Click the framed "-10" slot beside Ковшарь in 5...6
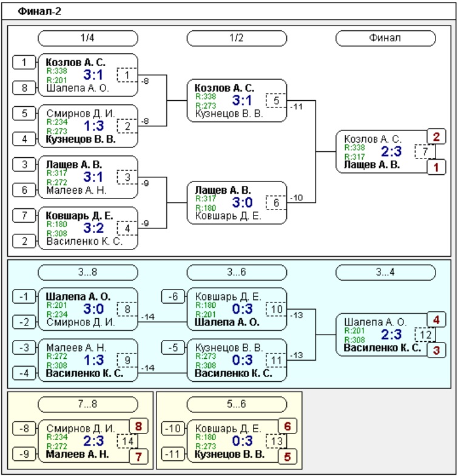This screenshot has height=476, width=458. click(173, 429)
